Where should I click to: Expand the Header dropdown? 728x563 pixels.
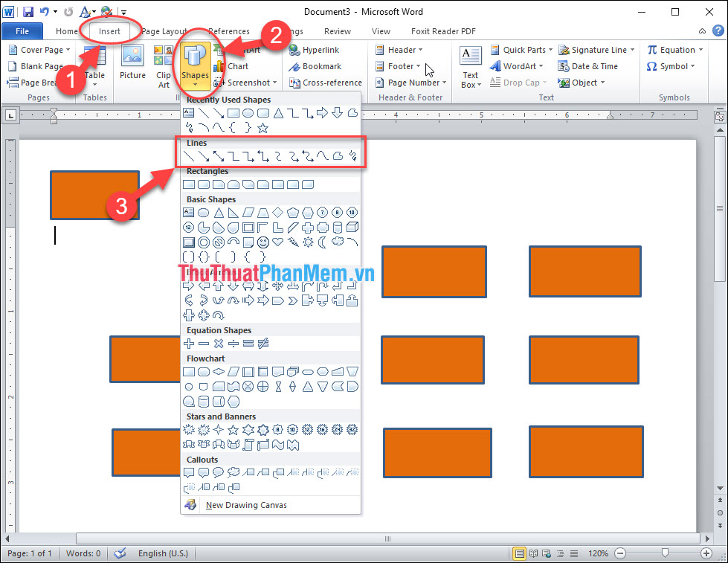coord(399,50)
